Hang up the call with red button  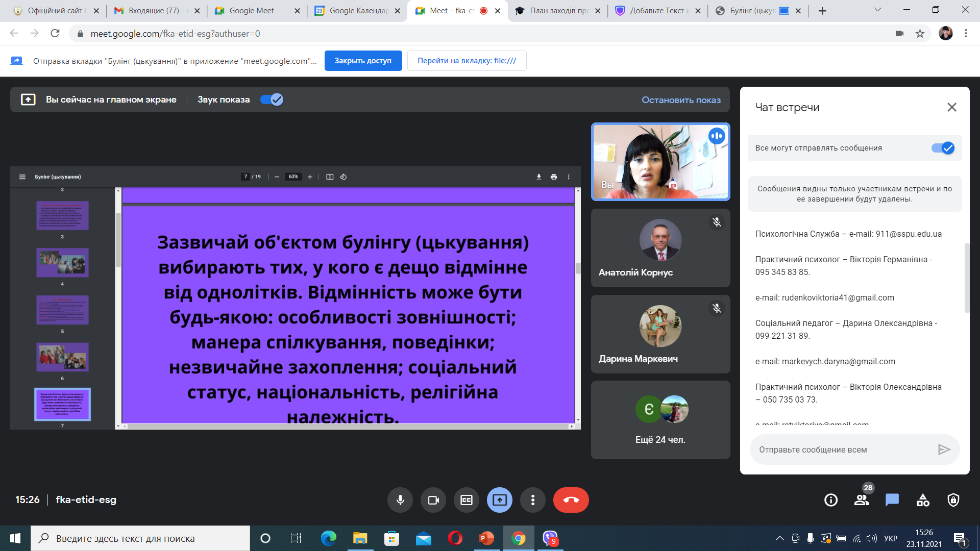571,500
